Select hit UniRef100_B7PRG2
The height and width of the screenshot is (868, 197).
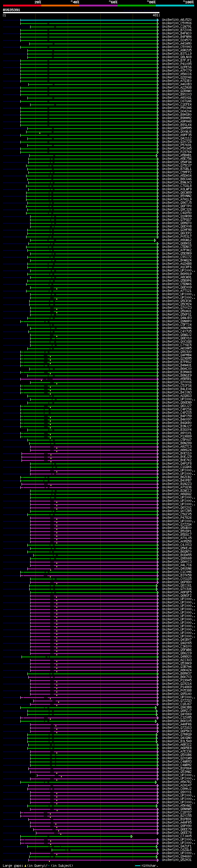click(x=177, y=362)
